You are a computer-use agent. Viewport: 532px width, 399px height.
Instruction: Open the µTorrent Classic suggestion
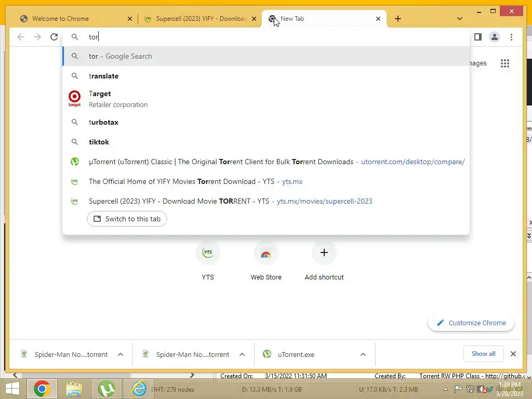pos(267,162)
